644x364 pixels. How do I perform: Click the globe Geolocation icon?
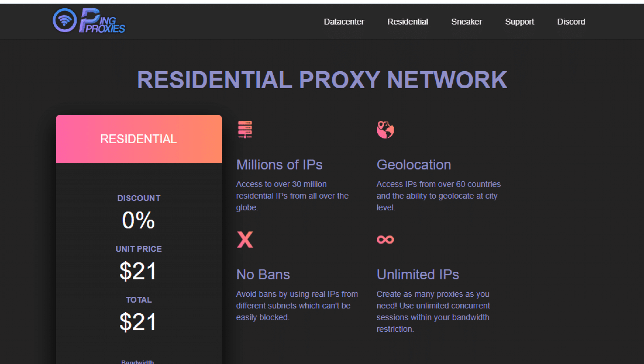tap(385, 129)
